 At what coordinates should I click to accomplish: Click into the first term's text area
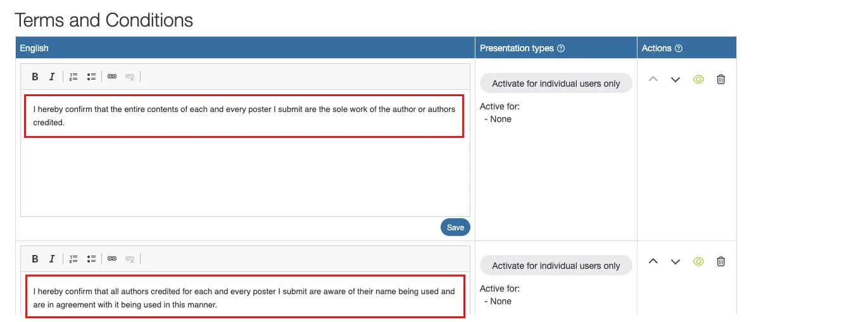[245, 153]
